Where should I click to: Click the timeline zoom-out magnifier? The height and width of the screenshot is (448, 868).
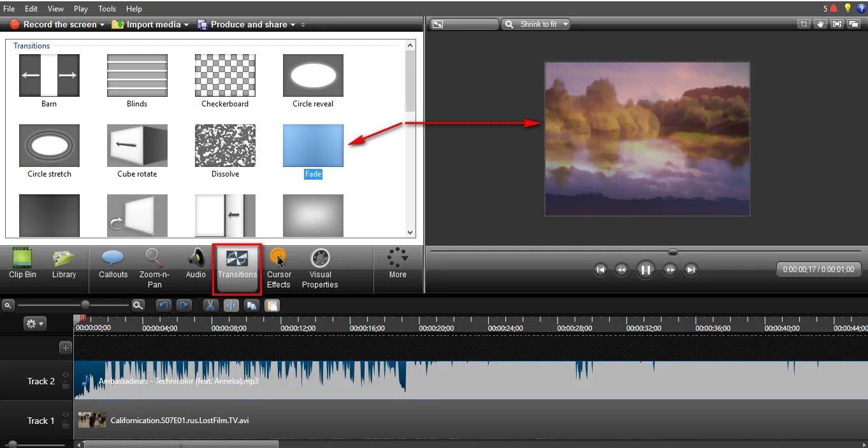(x=8, y=305)
